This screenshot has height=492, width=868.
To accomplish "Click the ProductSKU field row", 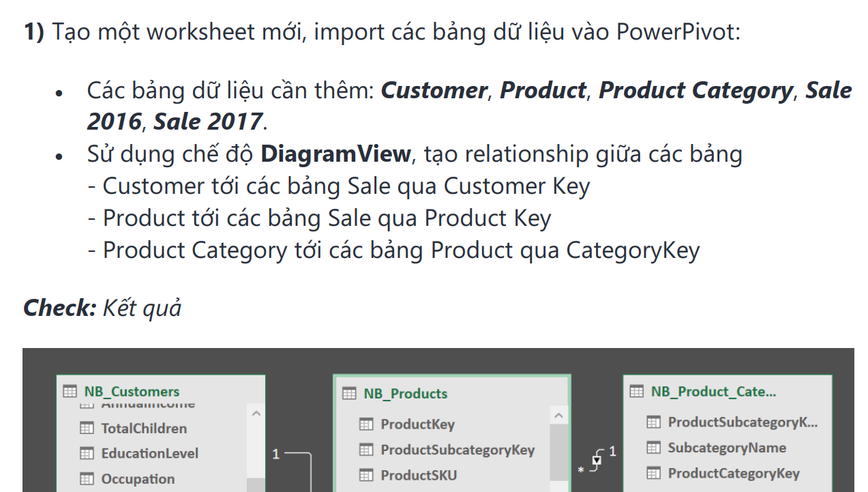I will pyautogui.click(x=419, y=475).
